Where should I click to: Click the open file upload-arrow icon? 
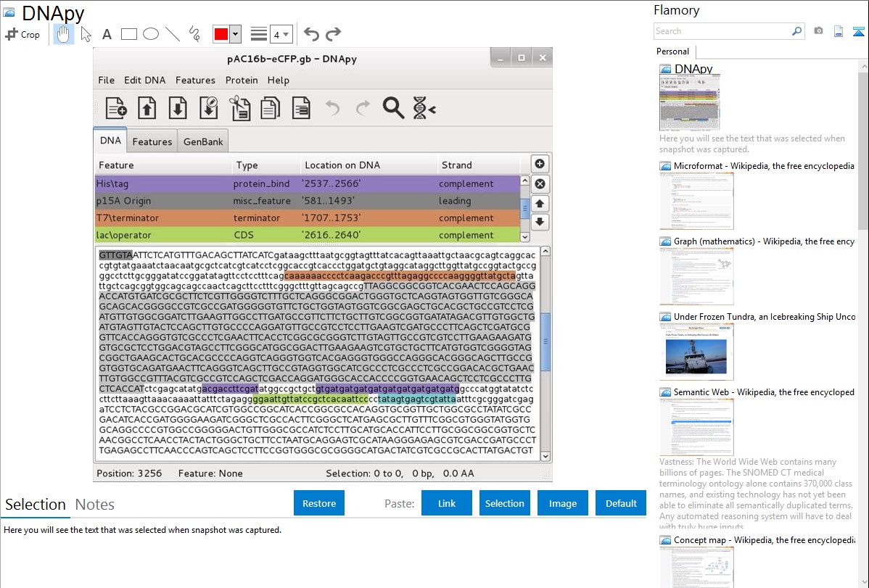pos(147,108)
